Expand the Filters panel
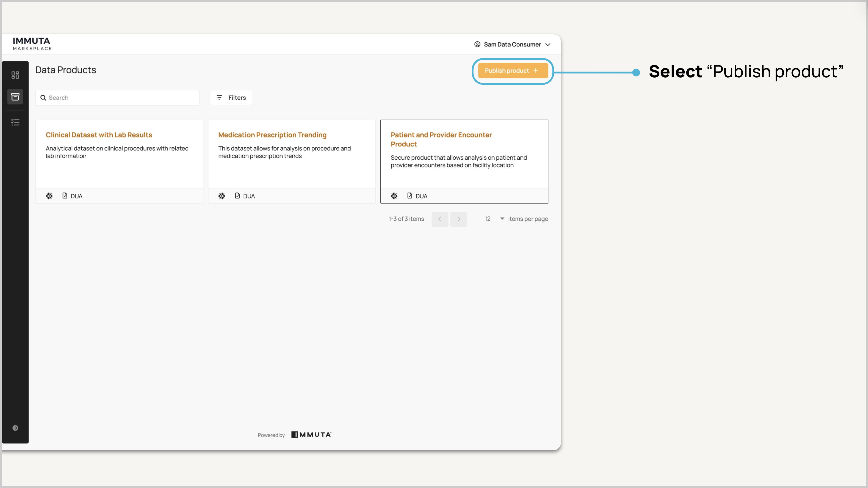 231,98
